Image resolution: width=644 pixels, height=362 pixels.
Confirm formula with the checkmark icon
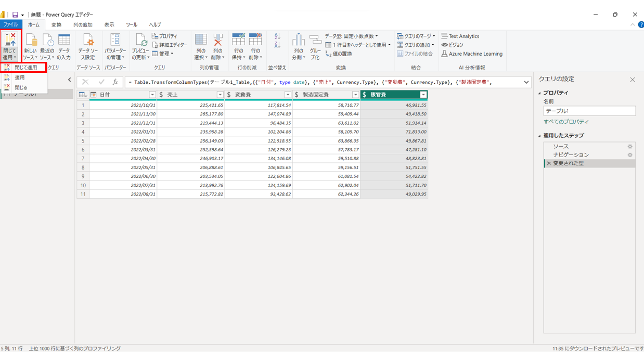point(101,82)
